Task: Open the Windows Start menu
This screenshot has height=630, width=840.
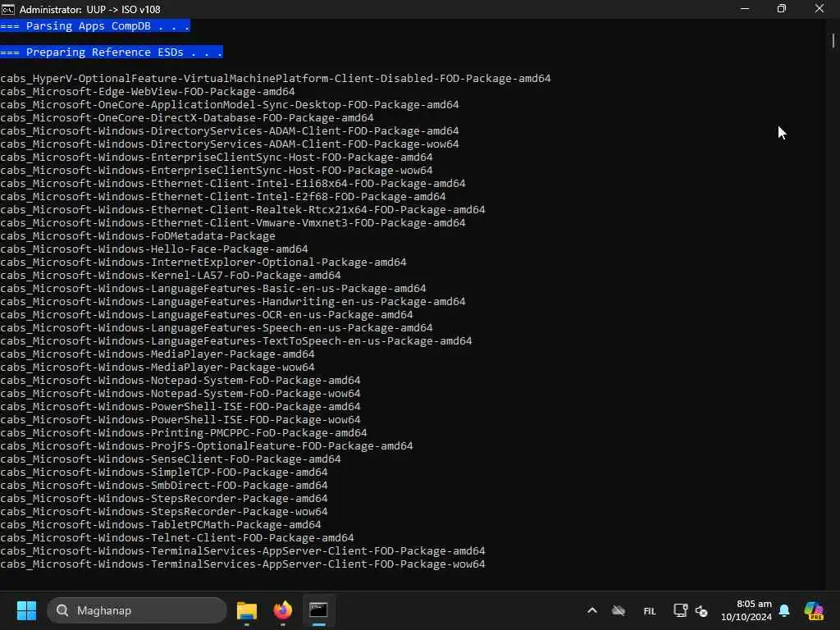Action: 26,610
